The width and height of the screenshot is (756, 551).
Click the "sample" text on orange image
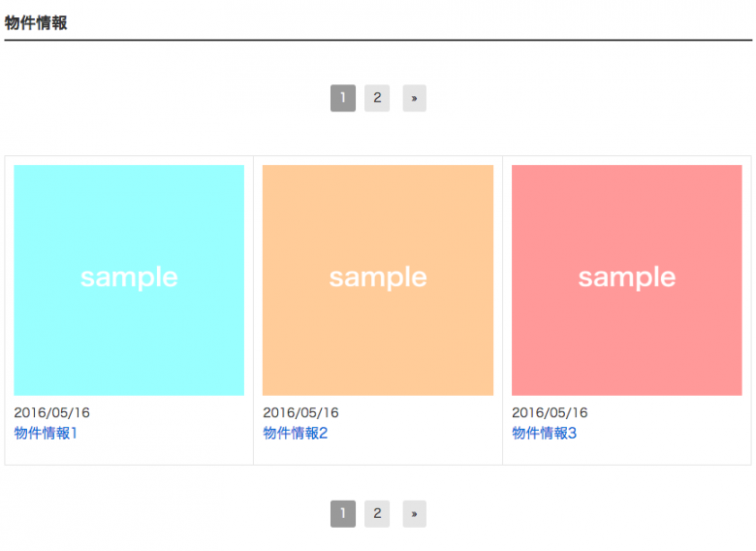(378, 277)
